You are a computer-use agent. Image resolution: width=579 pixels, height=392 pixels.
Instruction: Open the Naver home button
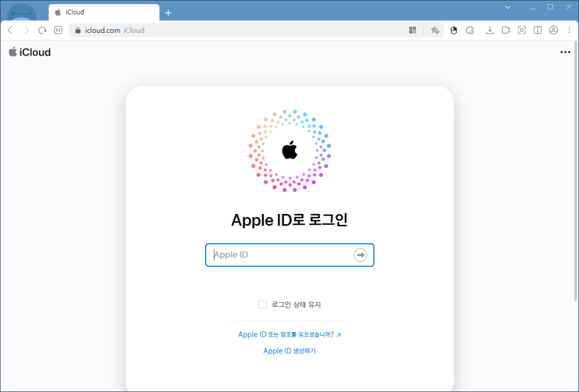(58, 30)
